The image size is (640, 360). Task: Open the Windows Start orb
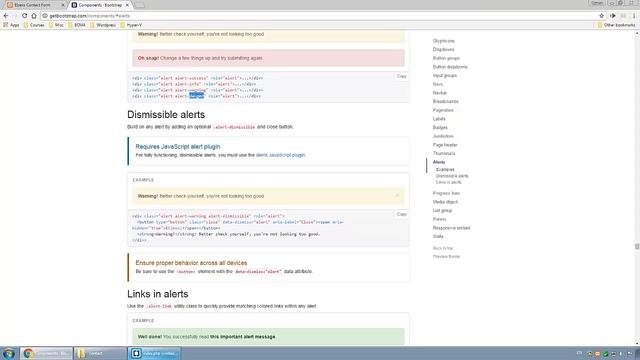(9, 353)
